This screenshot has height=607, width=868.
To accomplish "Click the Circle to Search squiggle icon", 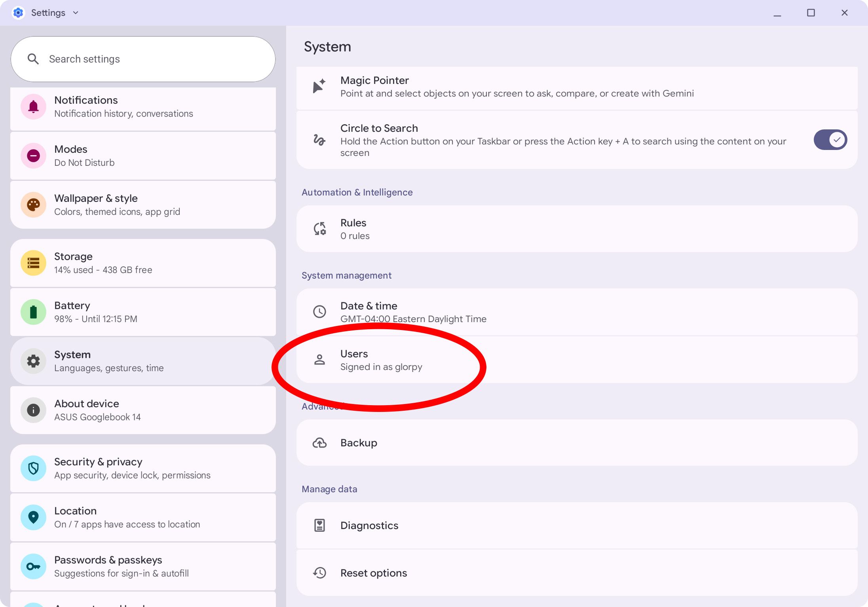I will click(x=319, y=140).
